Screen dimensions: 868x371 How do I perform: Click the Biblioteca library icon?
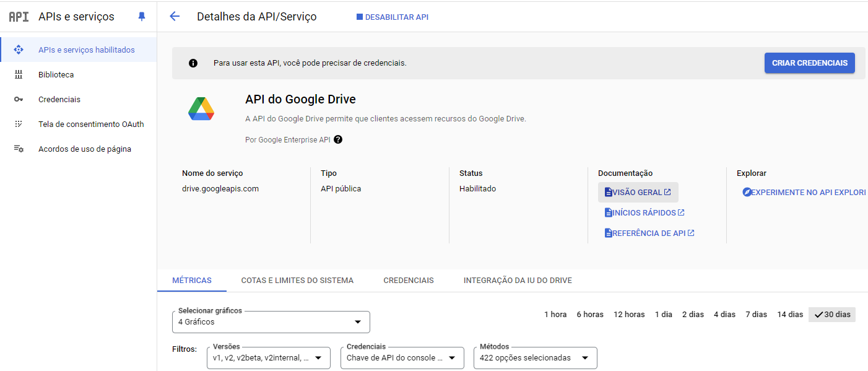19,74
